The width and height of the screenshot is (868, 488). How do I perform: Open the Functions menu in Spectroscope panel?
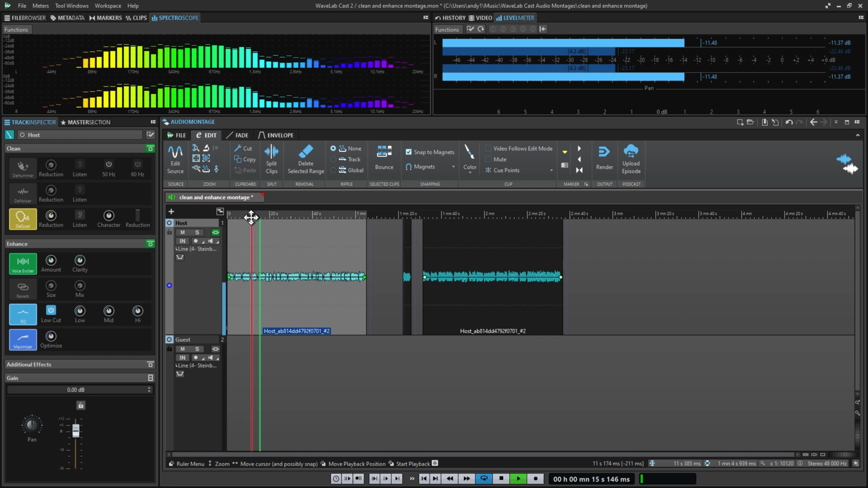[16, 29]
